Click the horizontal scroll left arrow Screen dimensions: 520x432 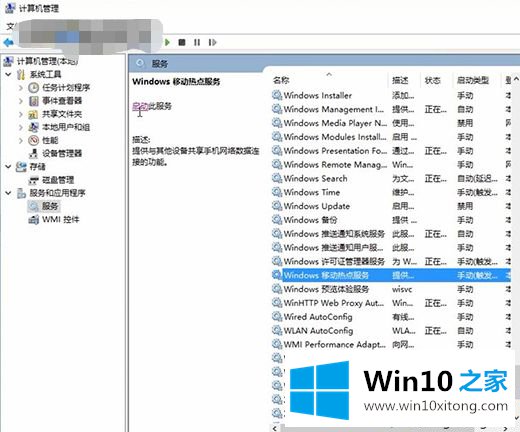point(275,428)
